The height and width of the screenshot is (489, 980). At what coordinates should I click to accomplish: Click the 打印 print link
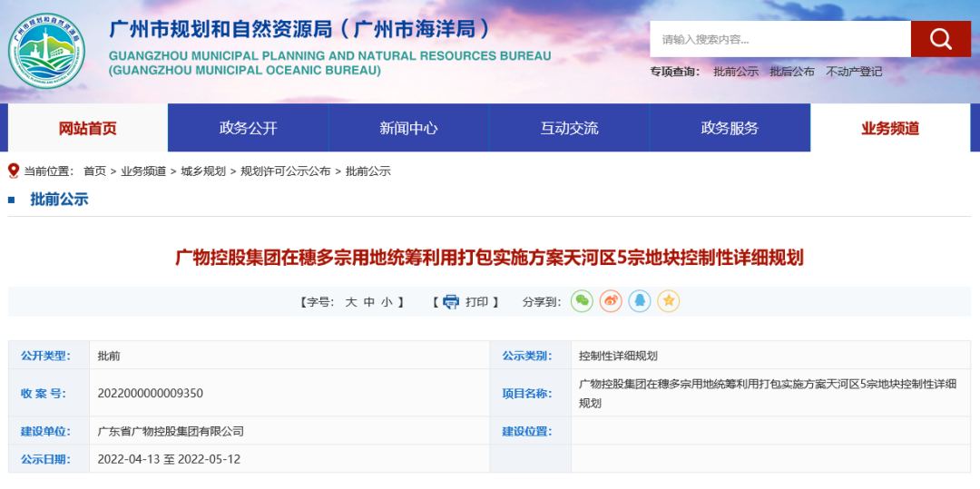[476, 302]
